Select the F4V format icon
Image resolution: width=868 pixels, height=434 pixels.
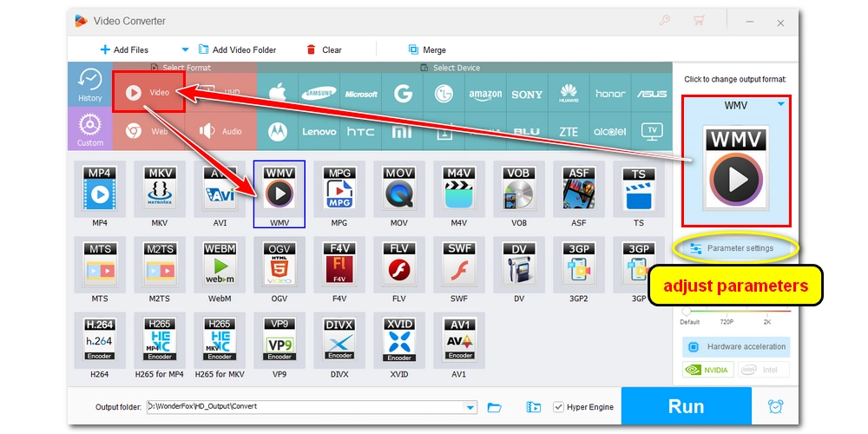339,265
